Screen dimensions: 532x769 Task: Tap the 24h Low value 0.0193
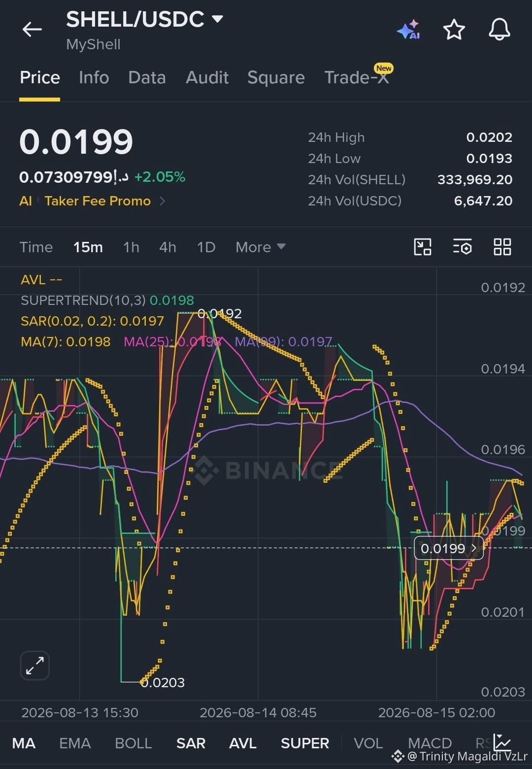pyautogui.click(x=489, y=159)
